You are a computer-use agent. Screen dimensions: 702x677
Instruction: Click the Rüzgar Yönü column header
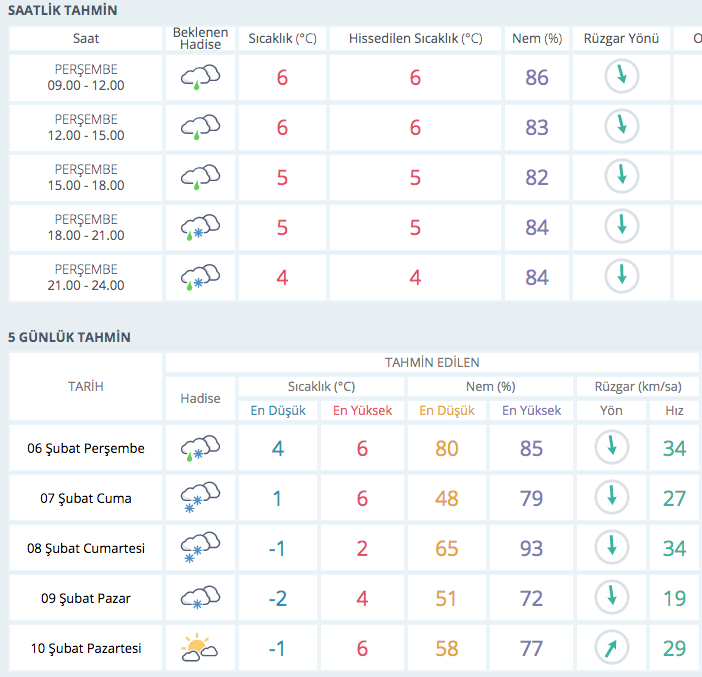tap(621, 39)
